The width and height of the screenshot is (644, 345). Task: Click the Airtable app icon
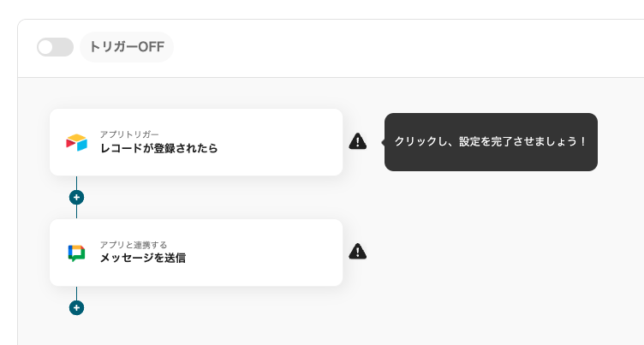[77, 142]
